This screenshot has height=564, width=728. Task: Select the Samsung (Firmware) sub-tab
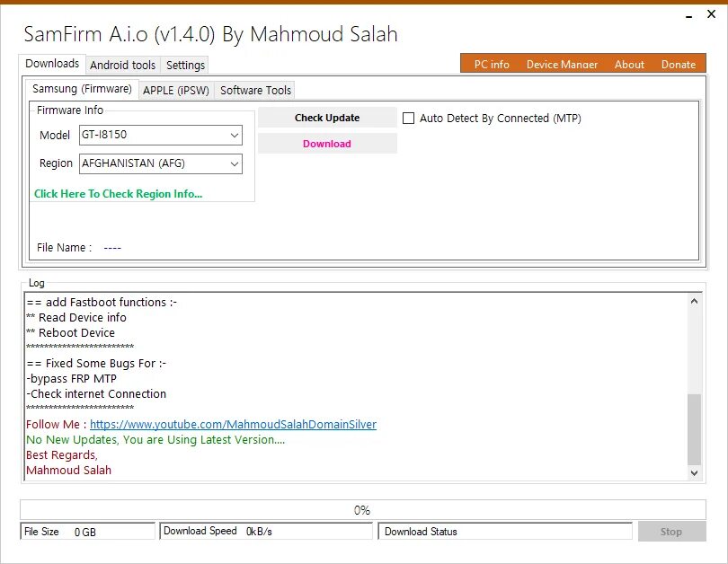coord(82,89)
